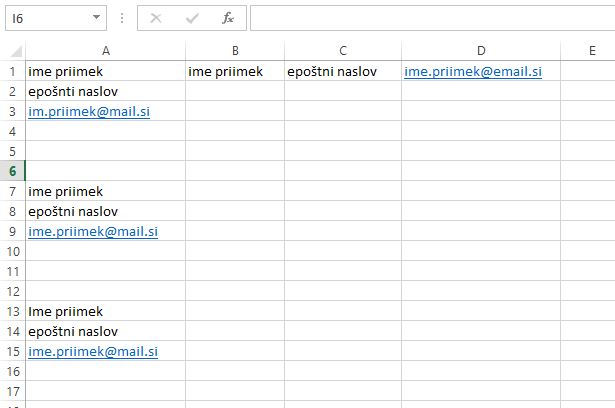Viewport: 615px width, 408px height.
Task: Select cell C1 containing epoštni naslov
Action: 343,71
